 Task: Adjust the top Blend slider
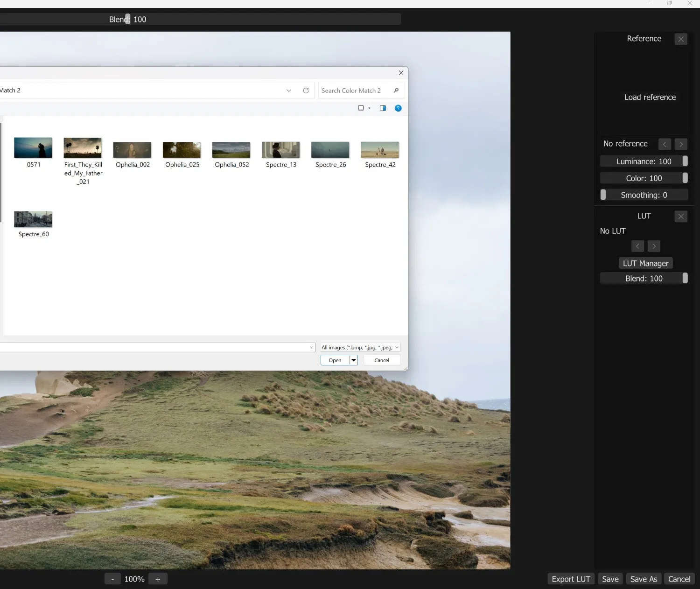tap(200, 19)
